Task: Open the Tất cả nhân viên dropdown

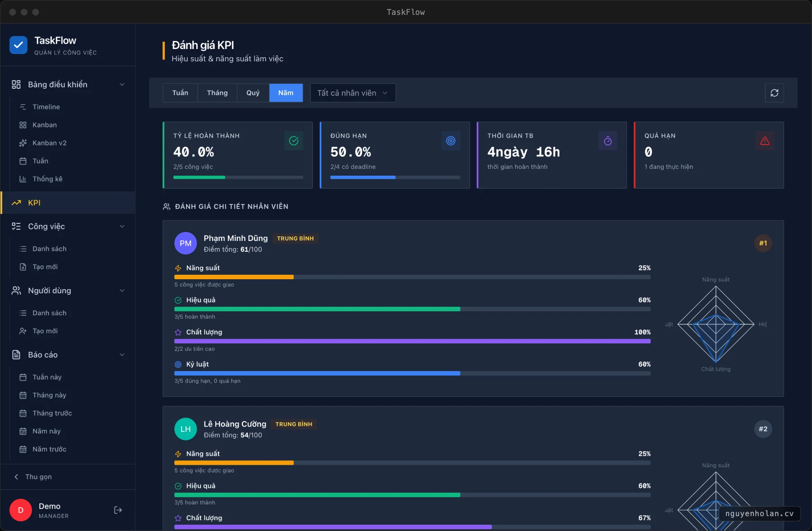Action: [353, 93]
